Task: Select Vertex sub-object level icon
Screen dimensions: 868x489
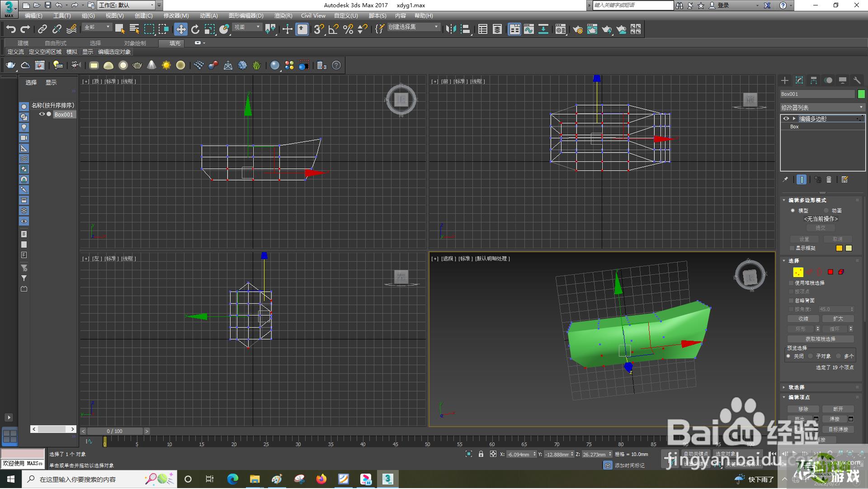Action: (x=798, y=272)
